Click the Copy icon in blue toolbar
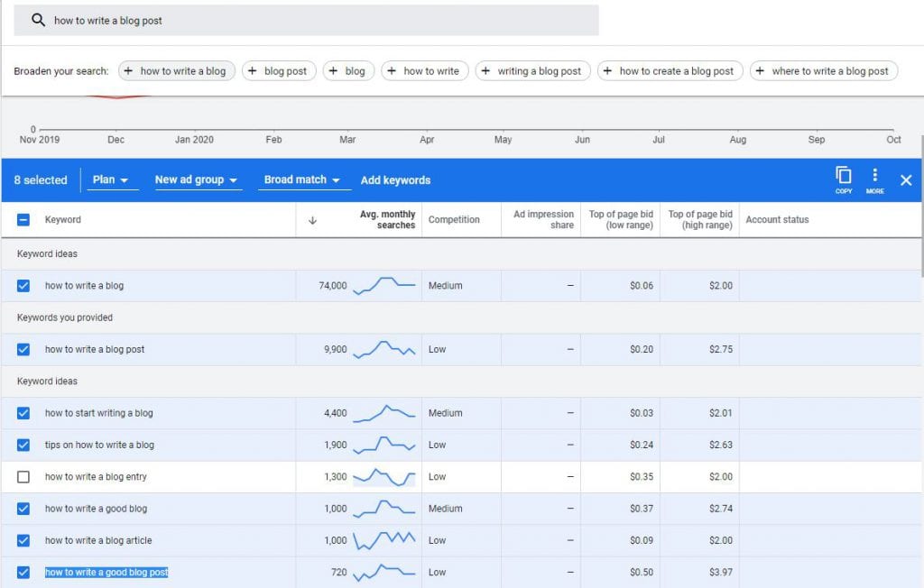Viewport: 924px width, 588px height. click(844, 177)
